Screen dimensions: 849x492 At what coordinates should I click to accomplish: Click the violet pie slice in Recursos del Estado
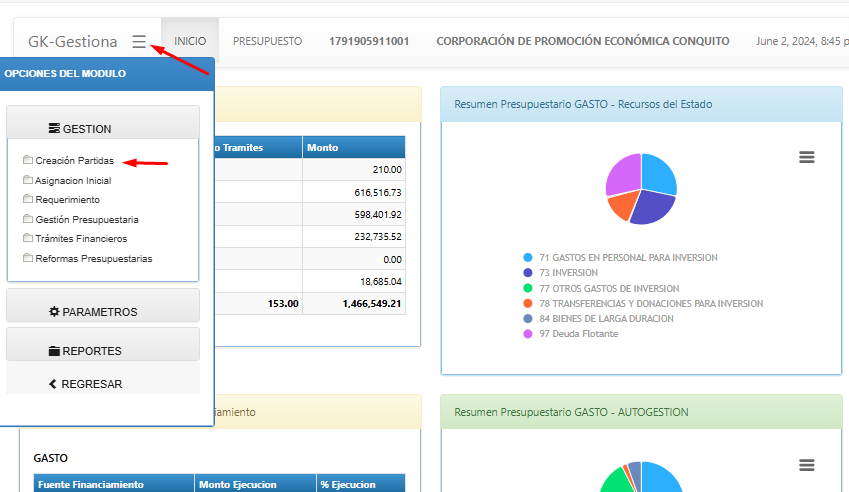(x=624, y=173)
